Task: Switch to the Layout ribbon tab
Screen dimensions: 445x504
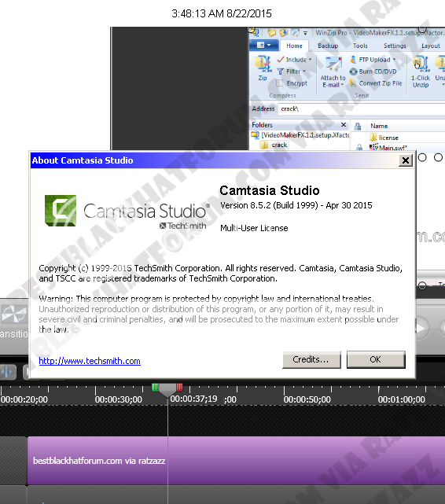Action: (431, 46)
